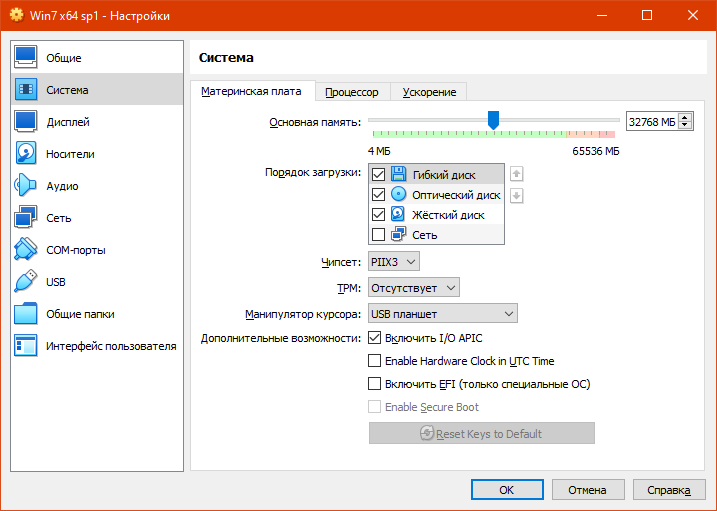Screen dimensions: 717x511
Task: Click the Отмена cancel button
Action: coord(587,490)
